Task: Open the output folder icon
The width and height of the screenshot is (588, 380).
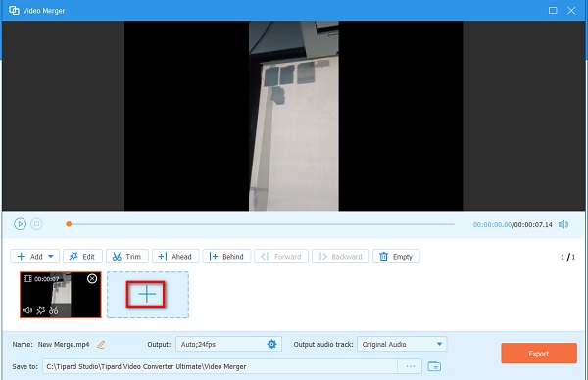Action: [x=434, y=366]
